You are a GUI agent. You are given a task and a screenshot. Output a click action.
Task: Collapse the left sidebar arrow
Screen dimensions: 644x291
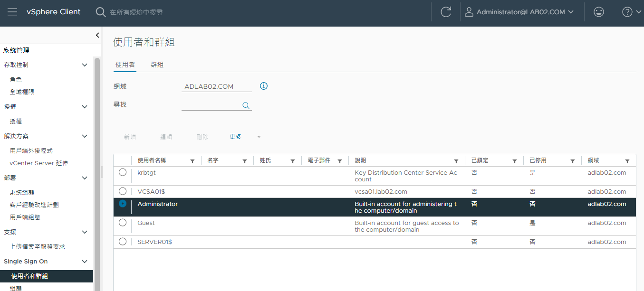point(97,35)
